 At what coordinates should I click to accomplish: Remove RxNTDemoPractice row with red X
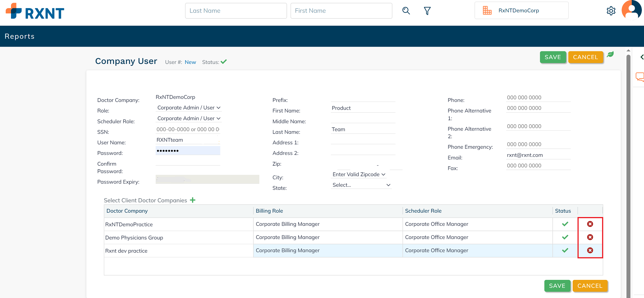pos(590,224)
